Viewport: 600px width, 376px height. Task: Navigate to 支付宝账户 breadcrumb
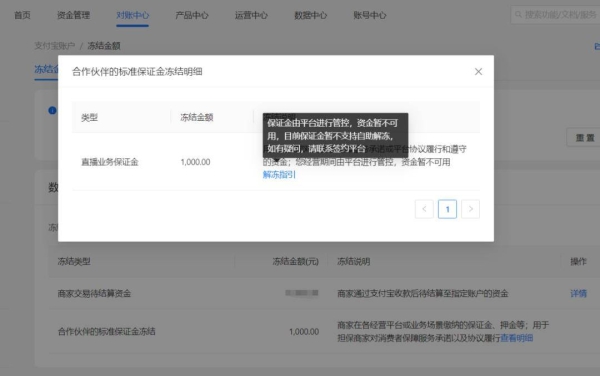[55, 46]
